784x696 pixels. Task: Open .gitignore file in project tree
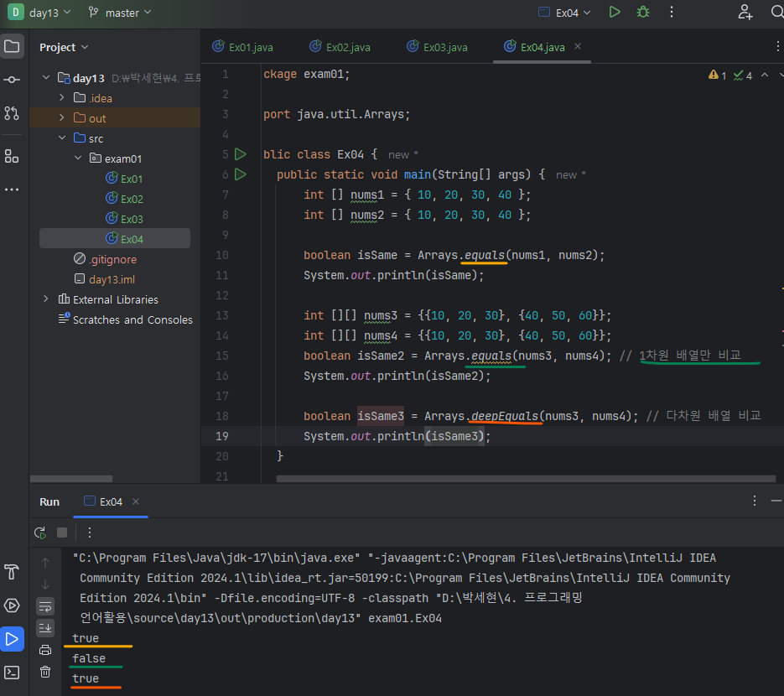point(112,259)
